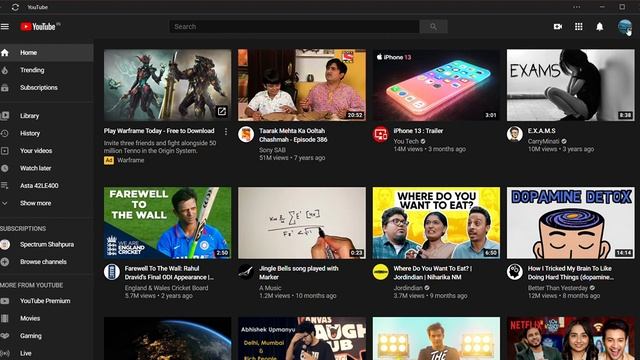This screenshot has height=360, width=640.
Task: Open the Jordindian channel name
Action: click(x=408, y=288)
